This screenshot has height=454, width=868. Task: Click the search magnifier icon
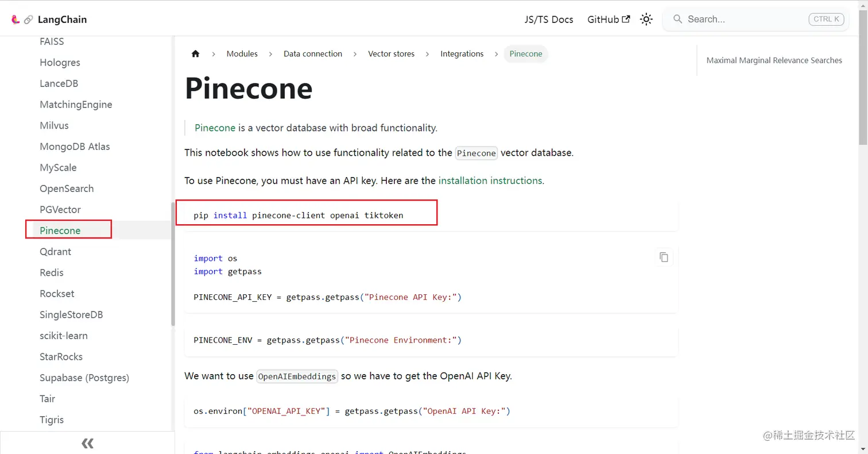click(677, 19)
